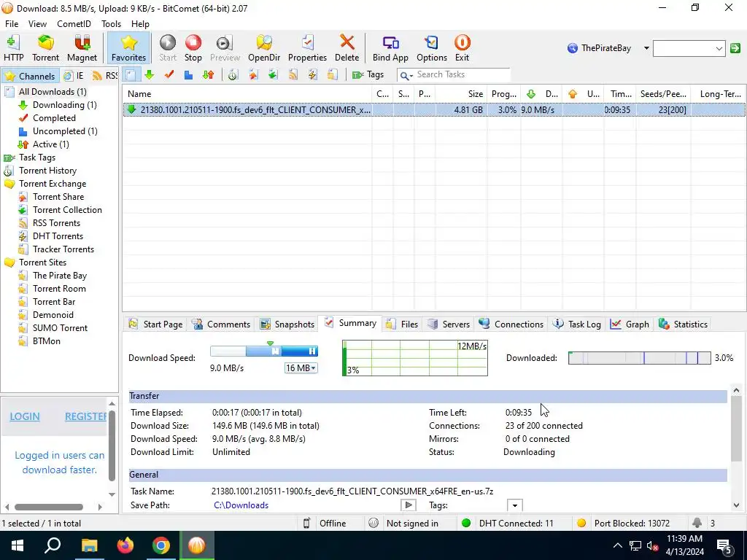Image resolution: width=747 pixels, height=560 pixels.
Task: Open Firefox from the taskbar
Action: pyautogui.click(x=125, y=545)
